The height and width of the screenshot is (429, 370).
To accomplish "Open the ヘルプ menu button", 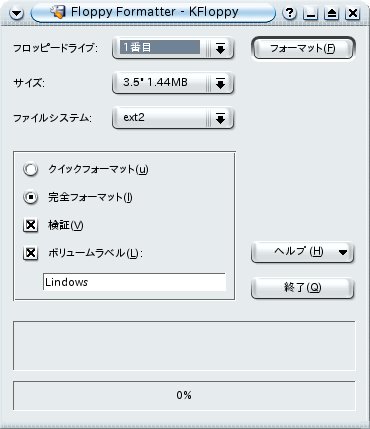I will click(302, 252).
